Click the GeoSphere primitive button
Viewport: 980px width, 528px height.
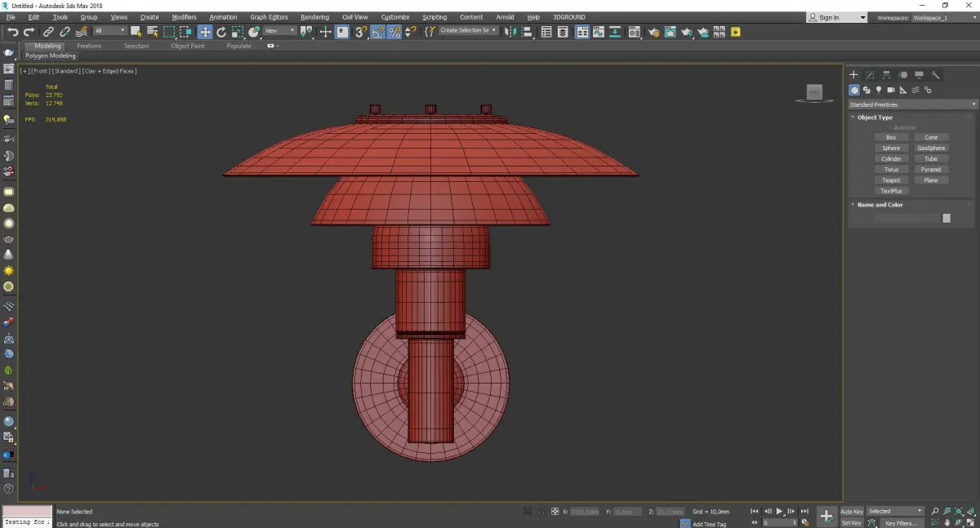point(931,148)
